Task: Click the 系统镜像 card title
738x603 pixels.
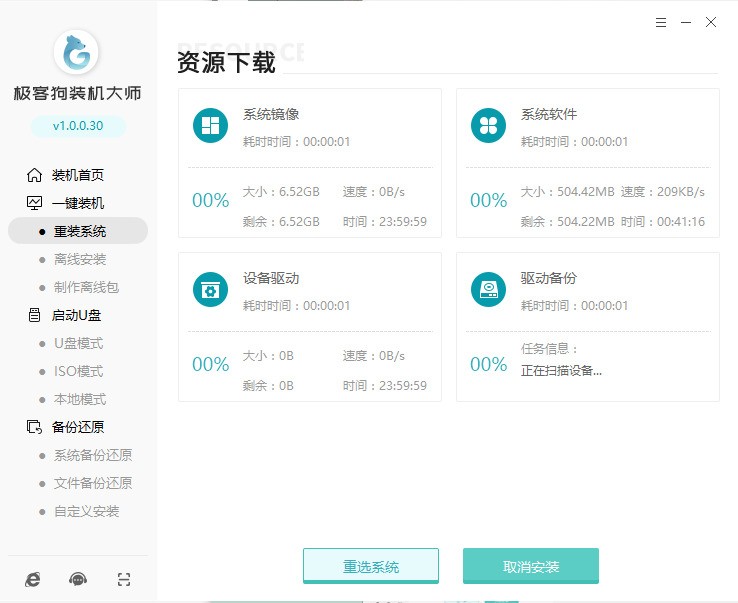Action: (x=271, y=114)
